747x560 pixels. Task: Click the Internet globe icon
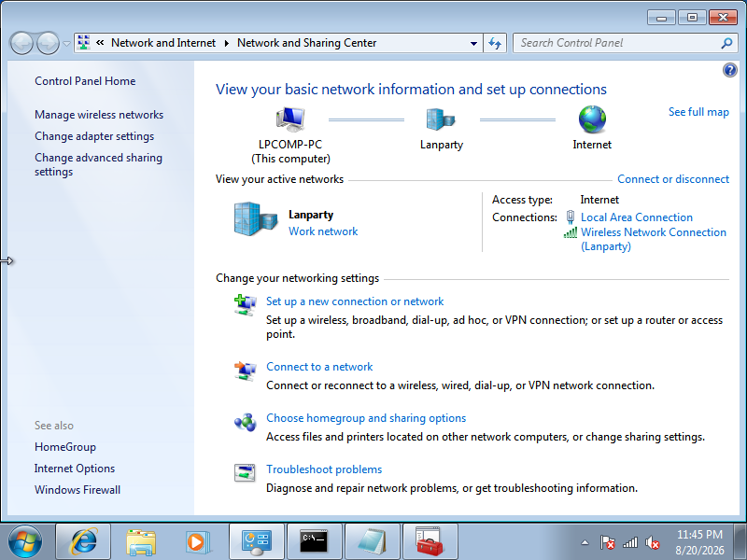tap(592, 119)
